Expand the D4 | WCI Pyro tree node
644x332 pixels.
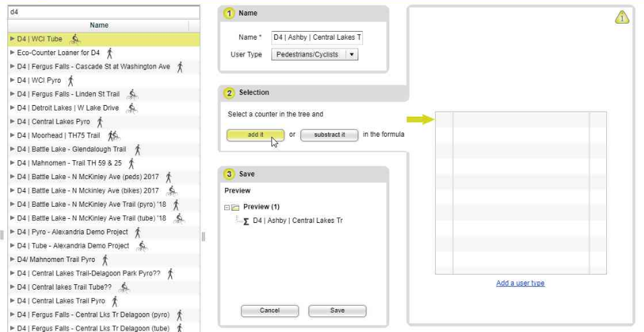point(12,80)
